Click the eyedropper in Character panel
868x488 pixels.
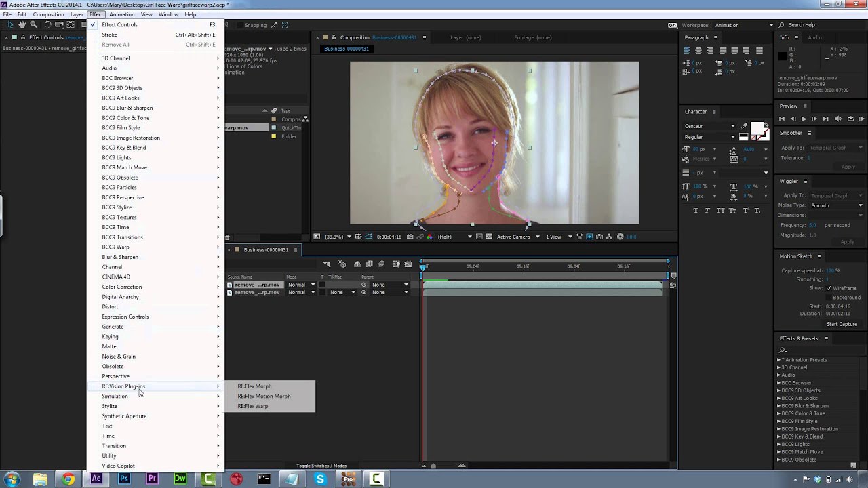(744, 126)
